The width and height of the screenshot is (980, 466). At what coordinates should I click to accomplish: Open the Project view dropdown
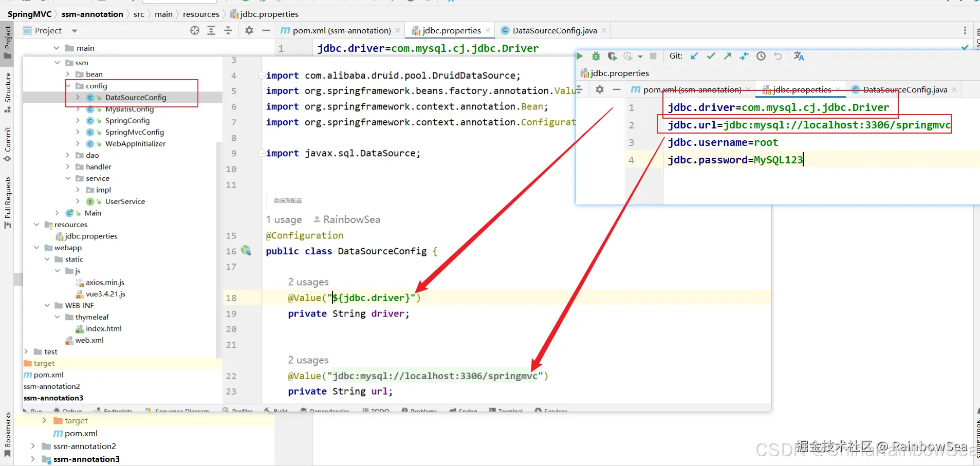click(x=75, y=31)
